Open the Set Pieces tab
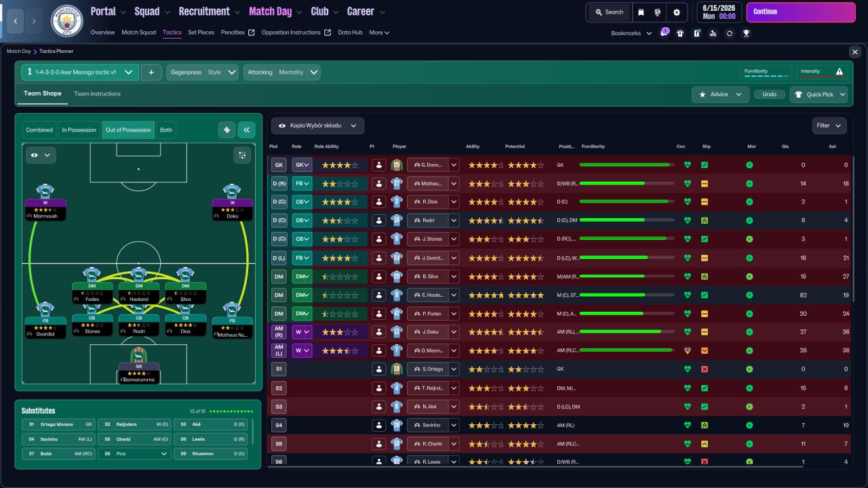Screen dimensions: 868x488 (x=201, y=33)
